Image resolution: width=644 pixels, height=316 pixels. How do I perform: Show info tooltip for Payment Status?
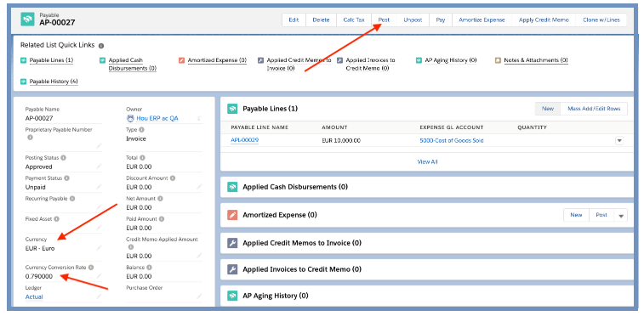point(66,178)
